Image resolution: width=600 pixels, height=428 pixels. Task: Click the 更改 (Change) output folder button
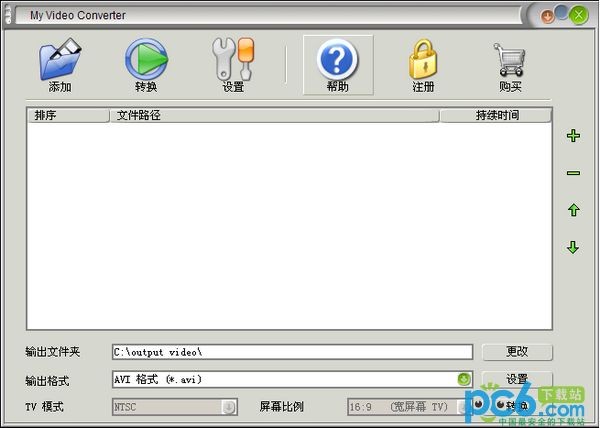tap(517, 352)
